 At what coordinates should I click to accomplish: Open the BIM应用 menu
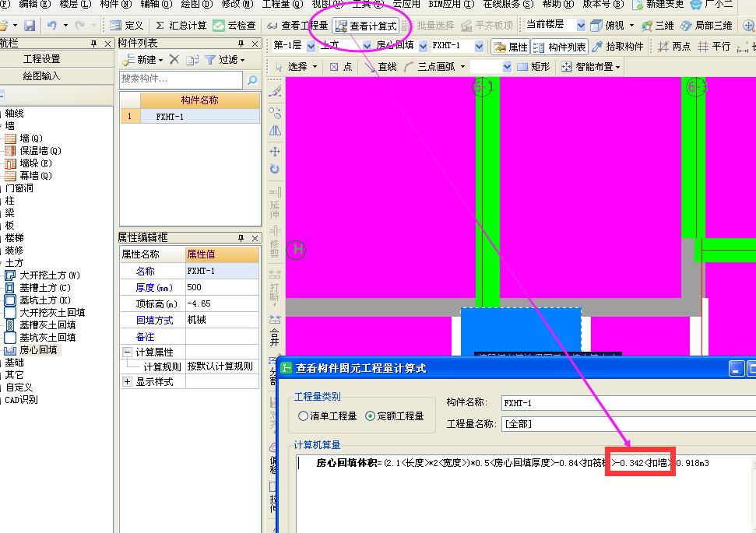pyautogui.click(x=452, y=5)
